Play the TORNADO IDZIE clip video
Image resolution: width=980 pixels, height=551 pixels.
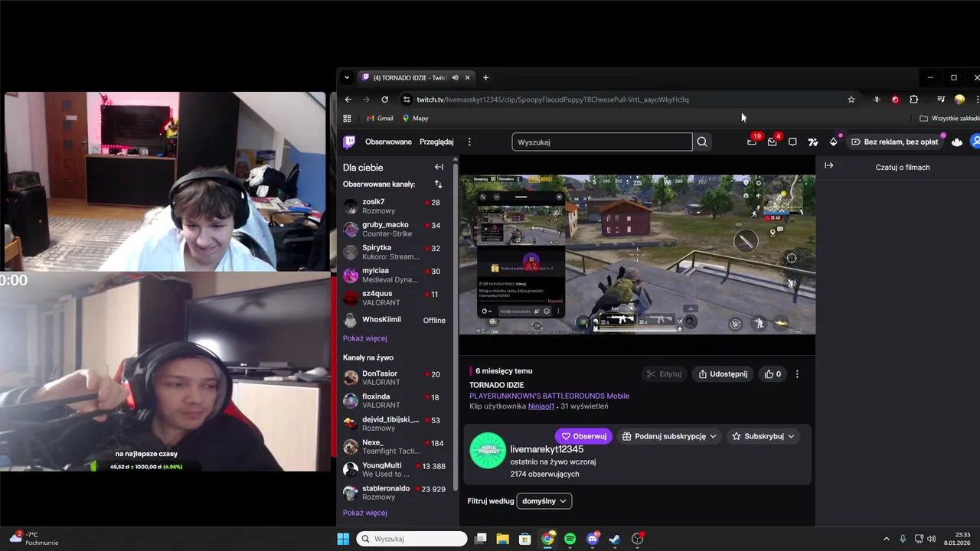tap(637, 255)
